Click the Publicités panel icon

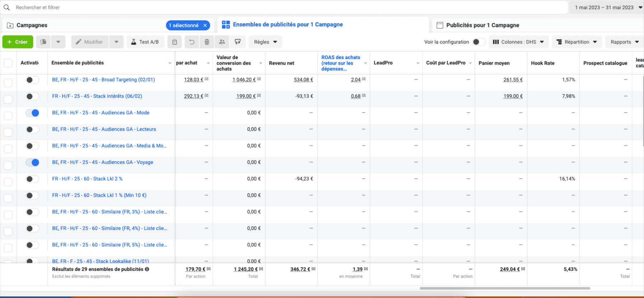pos(440,25)
